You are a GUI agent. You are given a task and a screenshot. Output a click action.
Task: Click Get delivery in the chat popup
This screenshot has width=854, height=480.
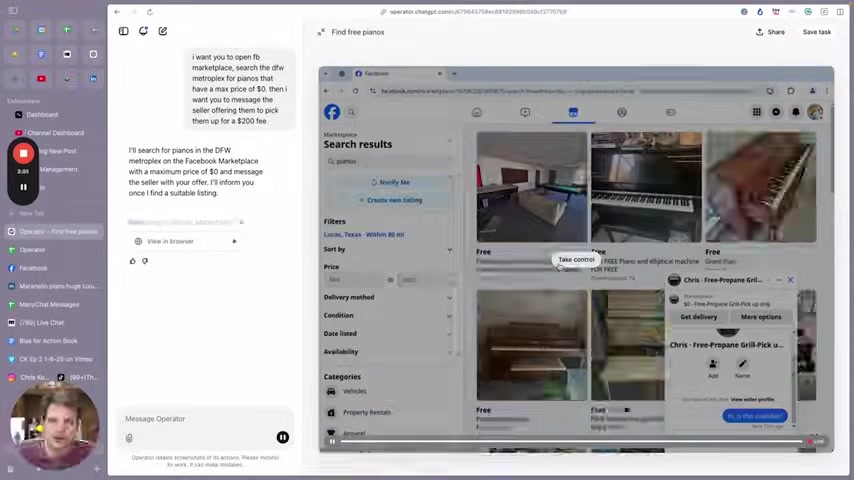tap(699, 317)
